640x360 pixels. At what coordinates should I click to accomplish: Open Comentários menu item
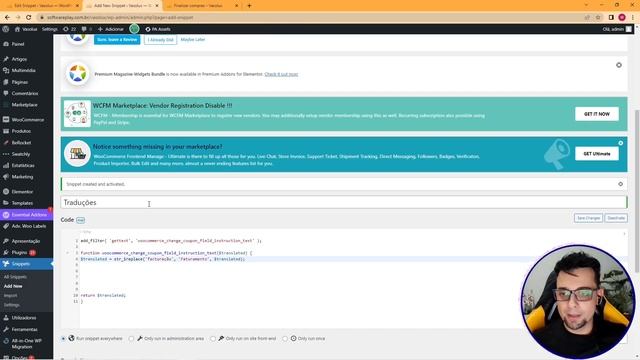(x=24, y=93)
